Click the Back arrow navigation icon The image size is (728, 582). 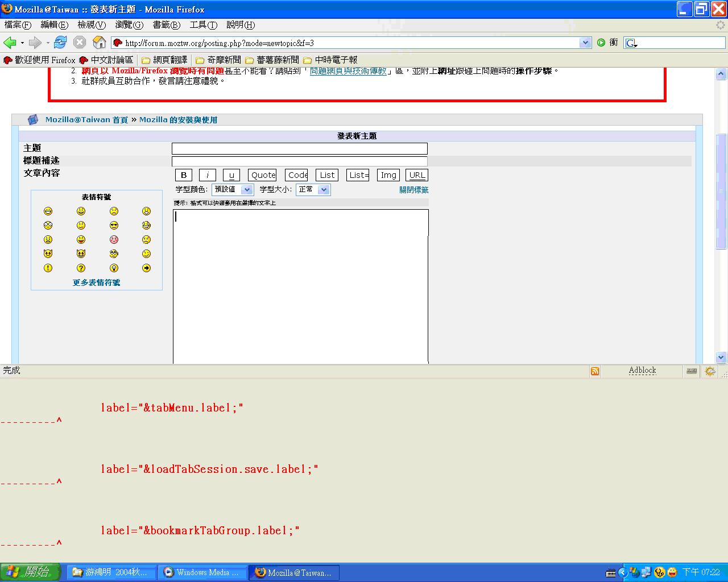click(10, 43)
